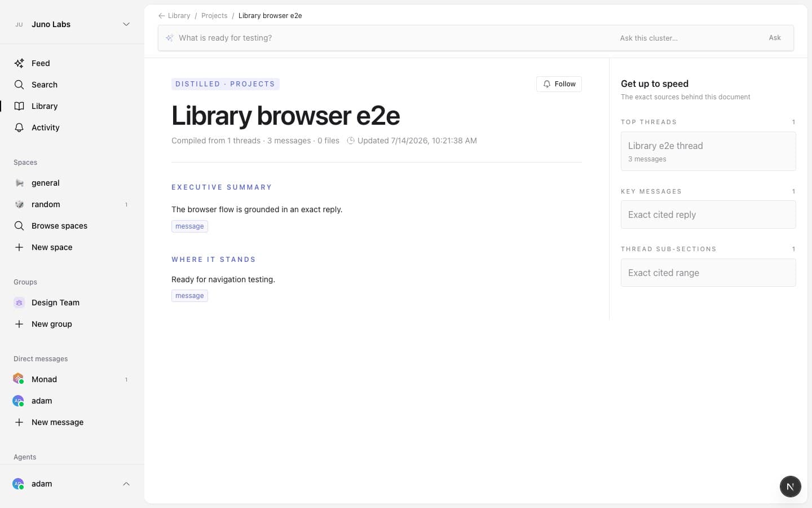Viewport: 812px width, 508px height.
Task: Click New message
Action: [x=58, y=422]
